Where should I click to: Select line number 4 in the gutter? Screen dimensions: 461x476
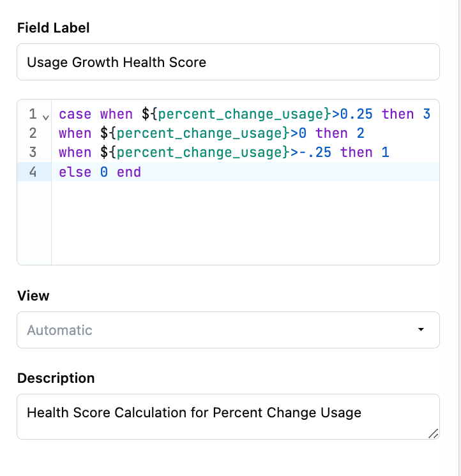pyautogui.click(x=33, y=172)
